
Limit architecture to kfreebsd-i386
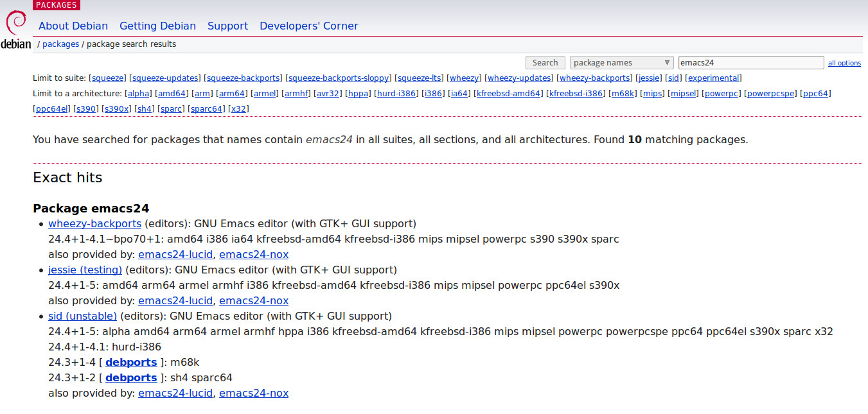pyautogui.click(x=576, y=94)
